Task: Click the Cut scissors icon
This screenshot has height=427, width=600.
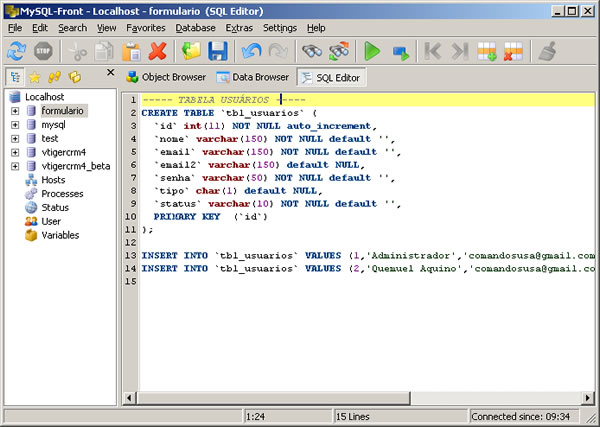Action: (x=78, y=51)
